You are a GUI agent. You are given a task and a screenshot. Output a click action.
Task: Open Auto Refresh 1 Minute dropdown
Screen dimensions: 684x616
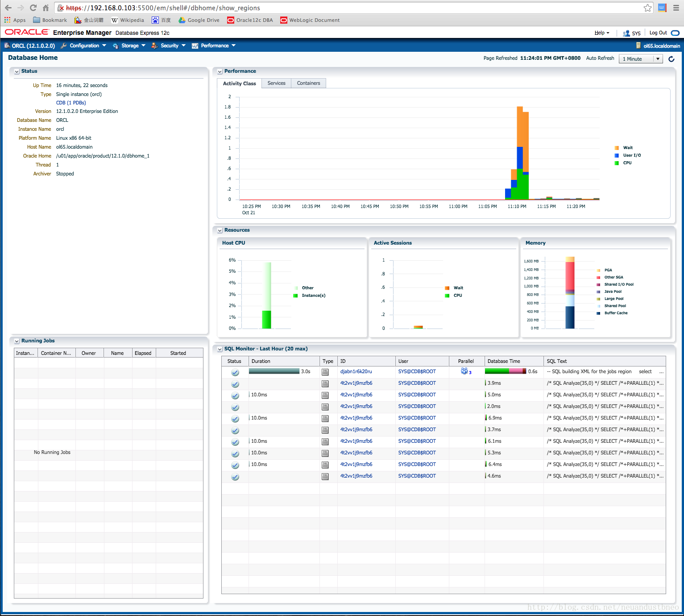pos(640,59)
